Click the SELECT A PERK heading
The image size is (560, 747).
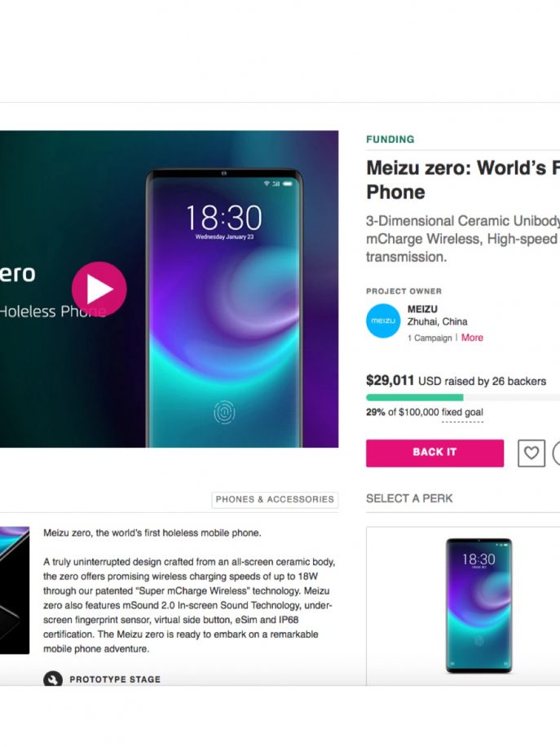tap(409, 498)
